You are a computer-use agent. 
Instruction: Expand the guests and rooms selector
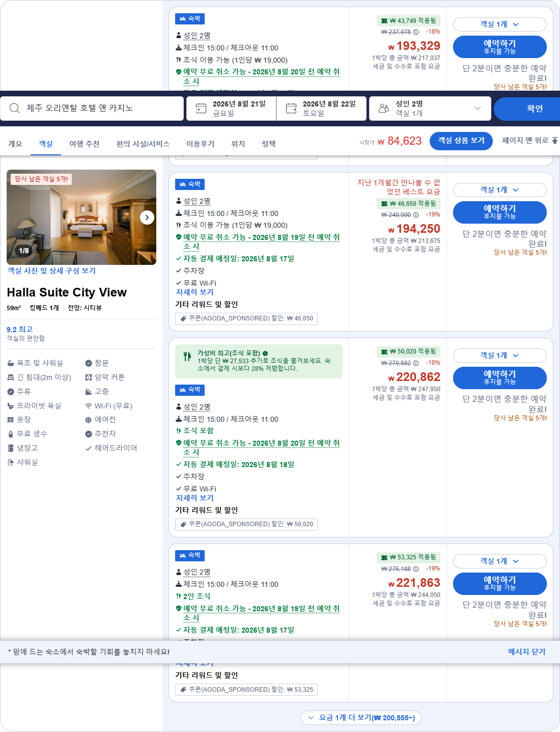click(x=430, y=109)
